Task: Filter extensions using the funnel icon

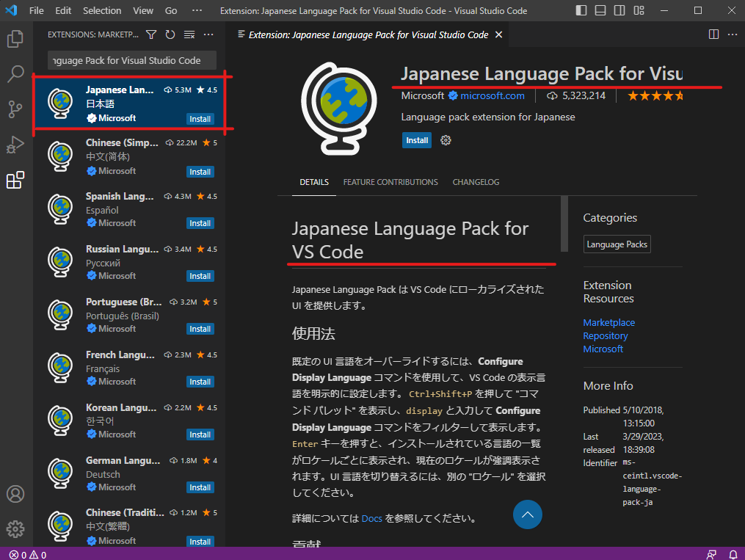Action: click(x=151, y=34)
